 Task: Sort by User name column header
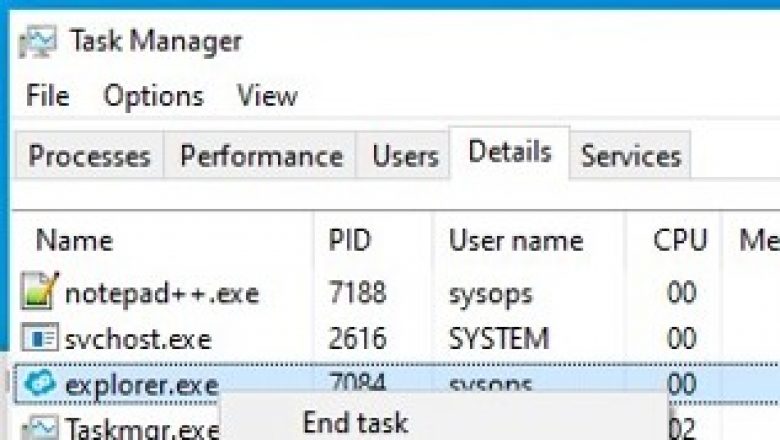click(515, 240)
